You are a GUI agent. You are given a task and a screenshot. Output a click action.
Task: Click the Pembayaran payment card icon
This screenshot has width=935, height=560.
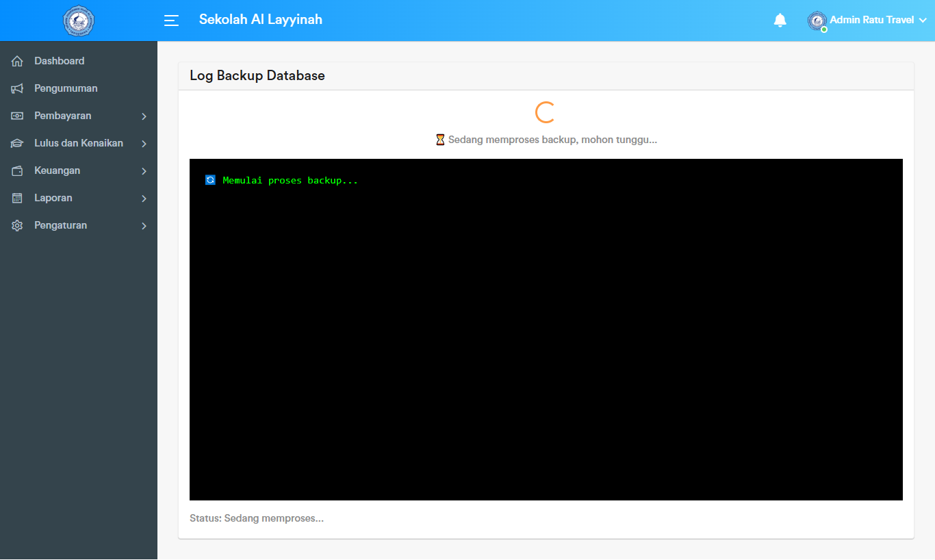pos(17,115)
